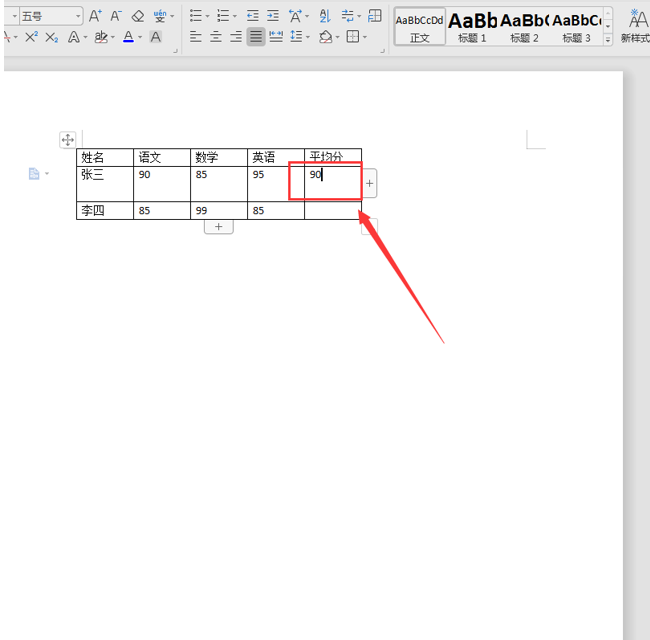Increase the paragraph indent

pyautogui.click(x=272, y=16)
